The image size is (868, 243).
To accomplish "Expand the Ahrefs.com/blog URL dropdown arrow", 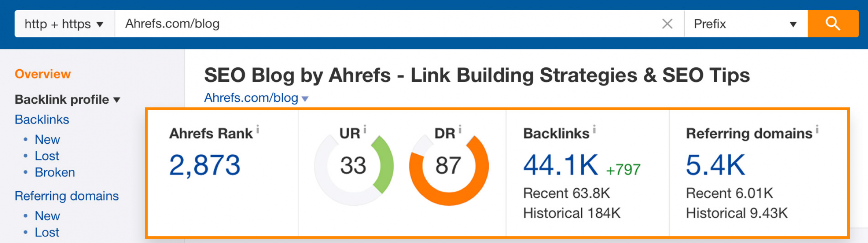I will click(x=305, y=99).
